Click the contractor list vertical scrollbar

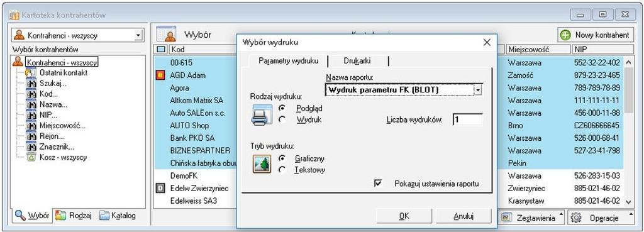click(x=628, y=131)
